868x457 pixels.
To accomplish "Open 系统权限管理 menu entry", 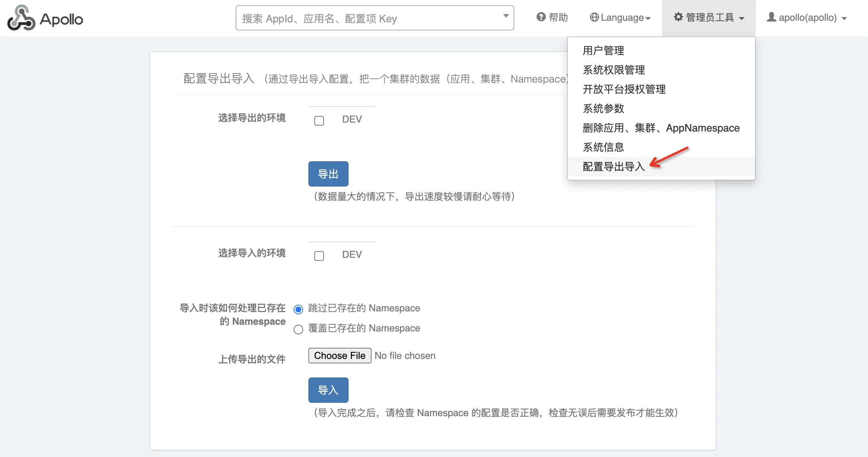I will point(661,70).
